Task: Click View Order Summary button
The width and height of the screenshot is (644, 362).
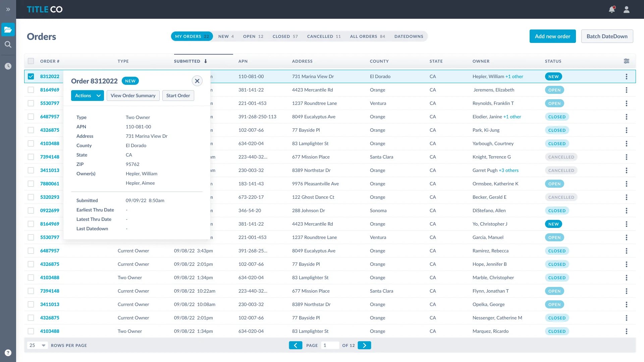Action: (133, 96)
